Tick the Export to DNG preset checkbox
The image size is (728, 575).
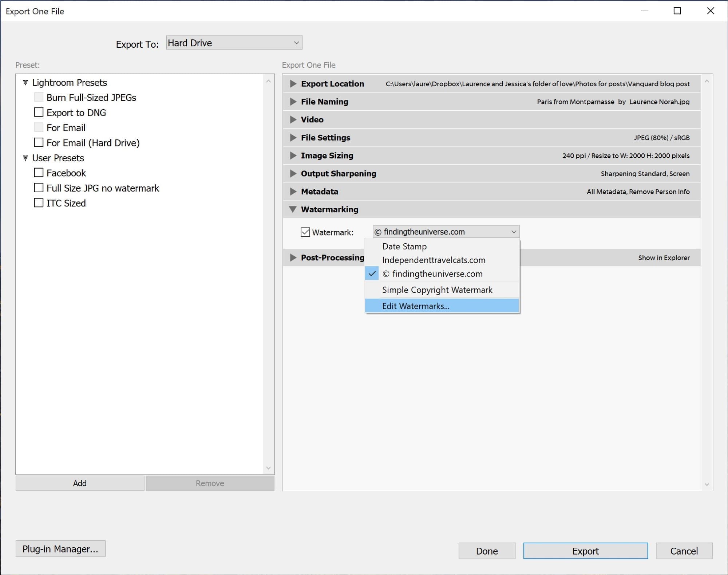click(x=39, y=112)
